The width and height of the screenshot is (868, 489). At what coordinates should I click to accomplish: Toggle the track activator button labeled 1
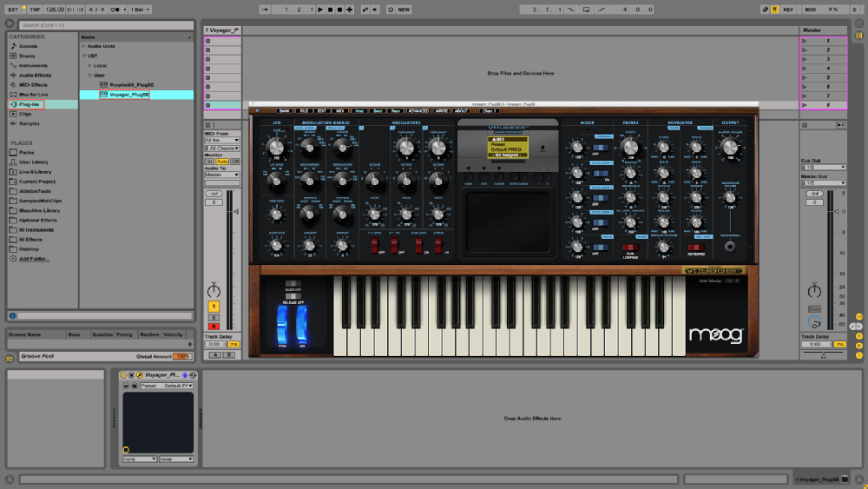214,307
